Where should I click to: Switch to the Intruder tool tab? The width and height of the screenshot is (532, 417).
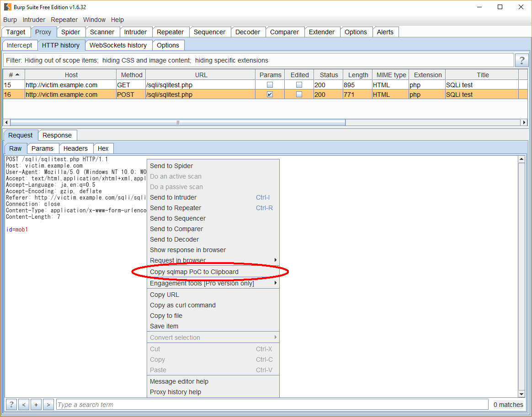pos(135,32)
